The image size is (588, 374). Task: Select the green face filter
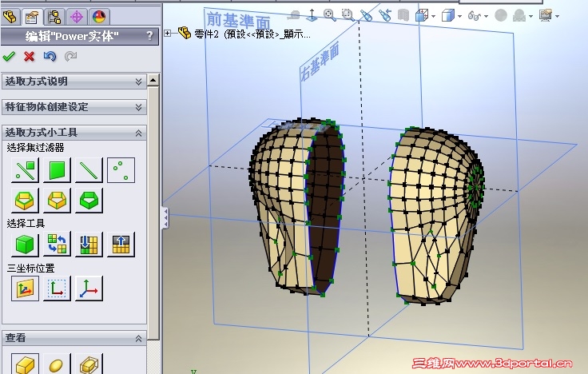pos(57,170)
